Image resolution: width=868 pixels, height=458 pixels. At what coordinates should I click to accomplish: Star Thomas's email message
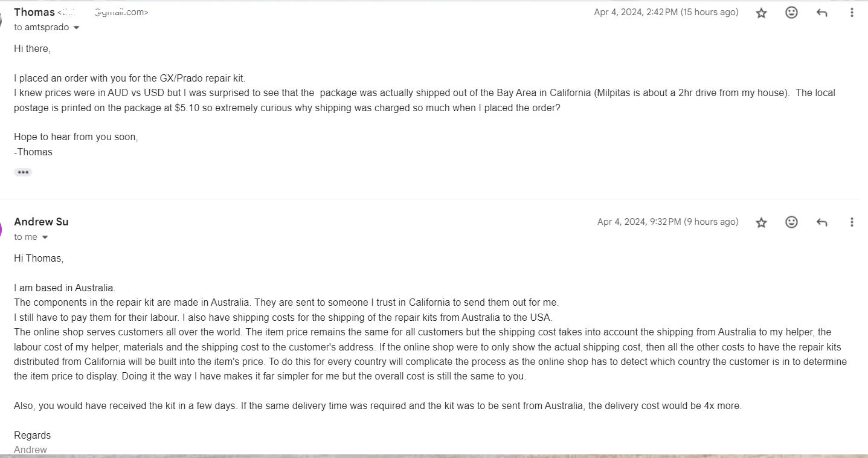click(761, 13)
